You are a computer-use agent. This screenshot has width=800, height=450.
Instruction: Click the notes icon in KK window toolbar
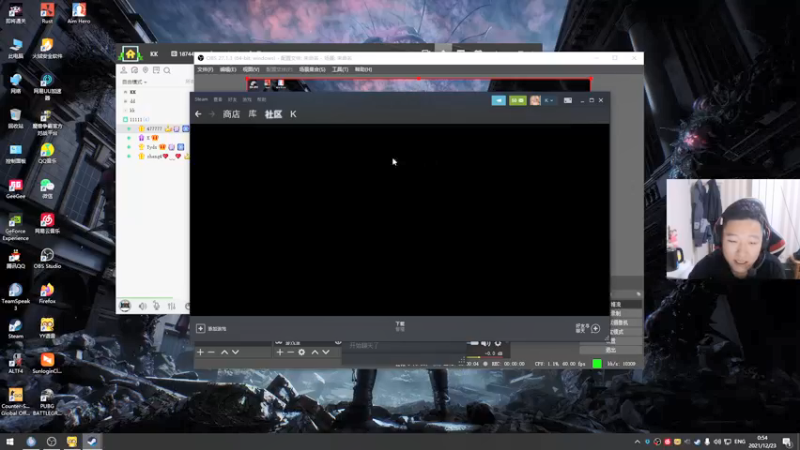156,70
